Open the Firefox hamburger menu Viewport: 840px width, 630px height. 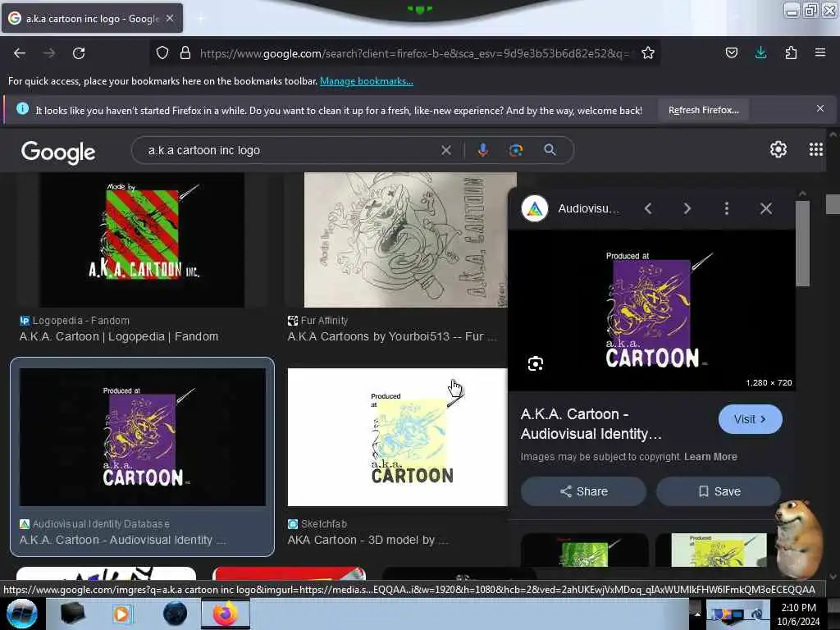tap(819, 52)
